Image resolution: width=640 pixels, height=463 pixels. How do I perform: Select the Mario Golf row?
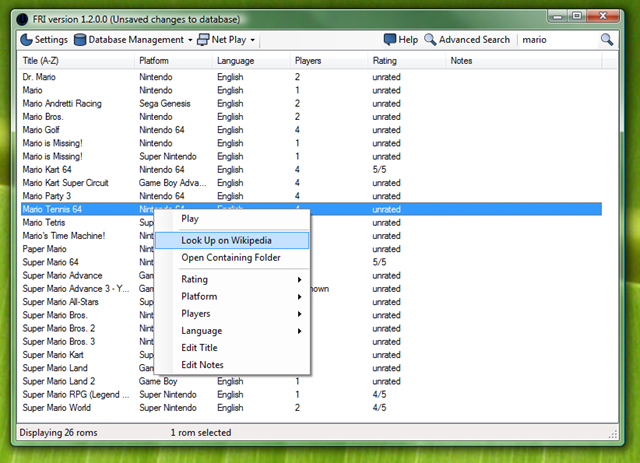(x=311, y=130)
